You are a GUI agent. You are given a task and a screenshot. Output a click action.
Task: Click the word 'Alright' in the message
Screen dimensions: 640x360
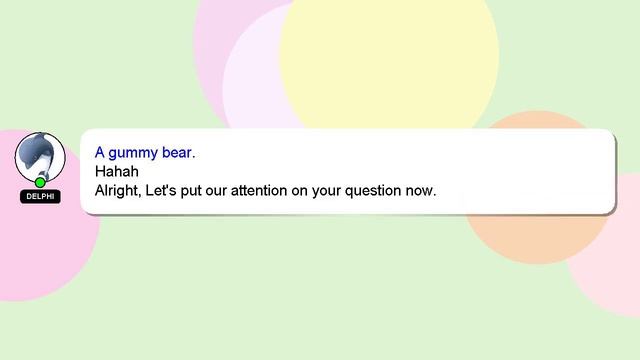click(117, 191)
